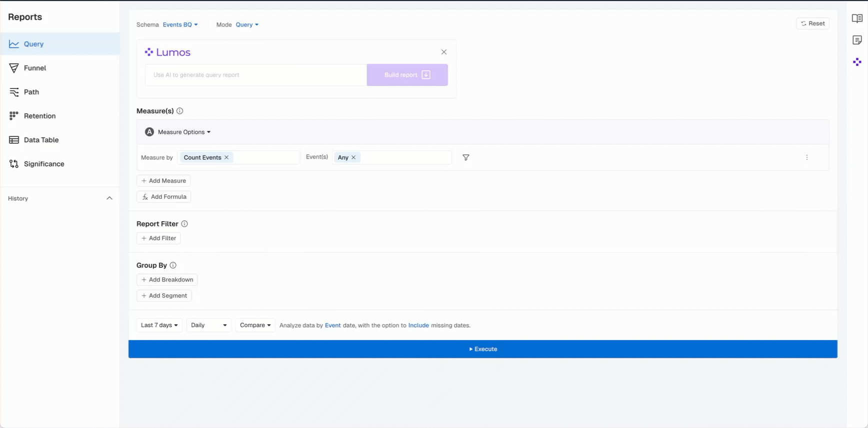Click the Add Formula button
This screenshot has height=428, width=868.
click(x=164, y=197)
